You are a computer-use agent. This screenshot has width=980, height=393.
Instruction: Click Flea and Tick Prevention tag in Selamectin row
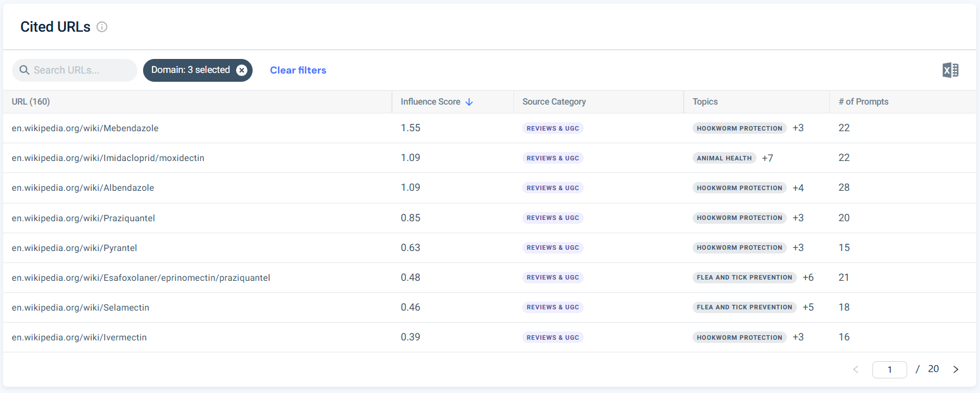coord(744,307)
